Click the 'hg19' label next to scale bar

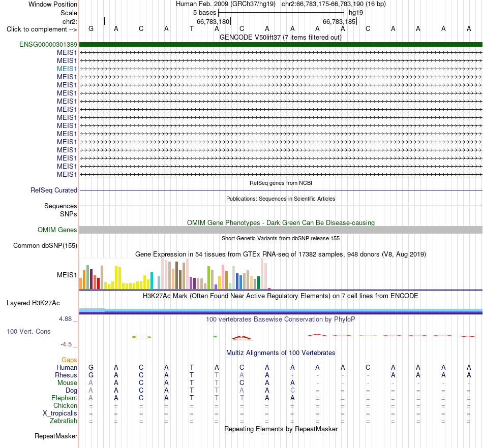(356, 13)
